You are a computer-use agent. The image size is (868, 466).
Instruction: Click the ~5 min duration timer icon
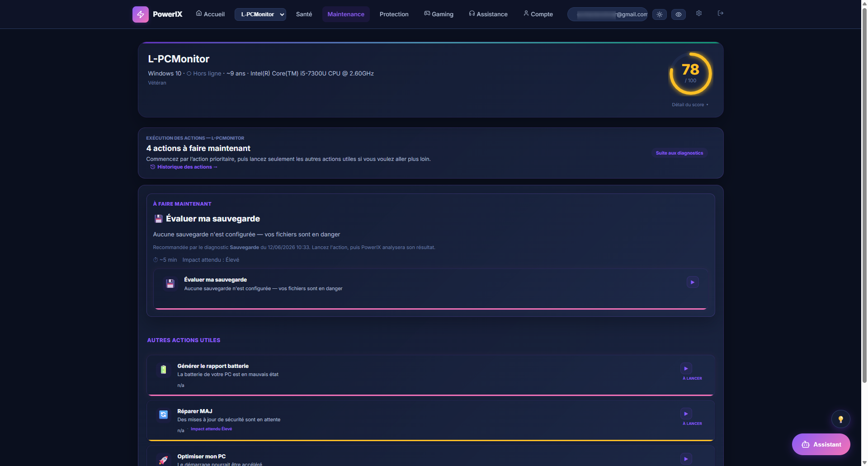tap(156, 260)
